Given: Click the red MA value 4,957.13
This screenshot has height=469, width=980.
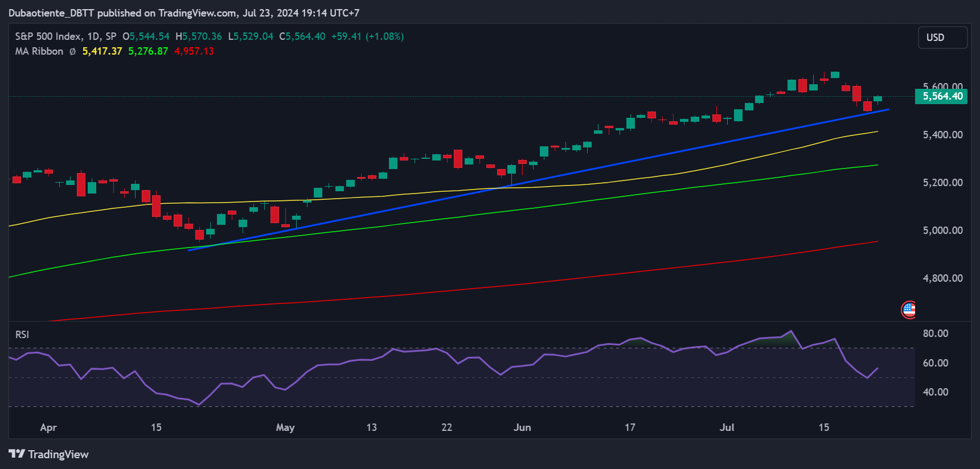Looking at the screenshot, I should [194, 51].
